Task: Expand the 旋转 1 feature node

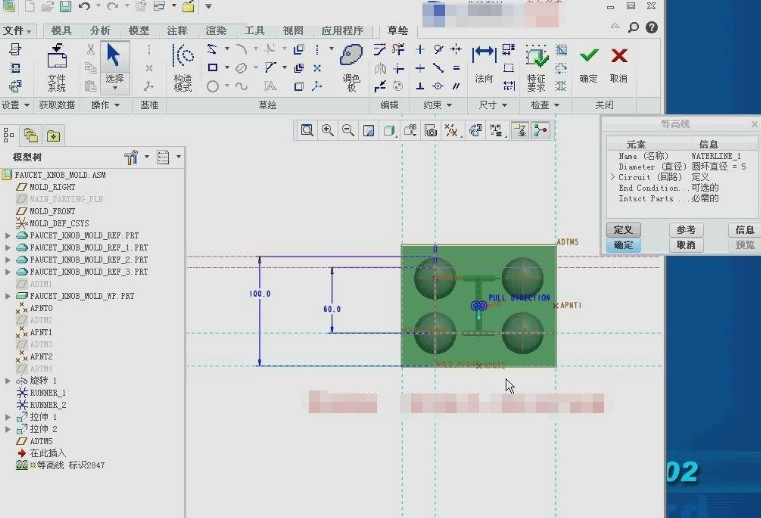Action: [8, 381]
